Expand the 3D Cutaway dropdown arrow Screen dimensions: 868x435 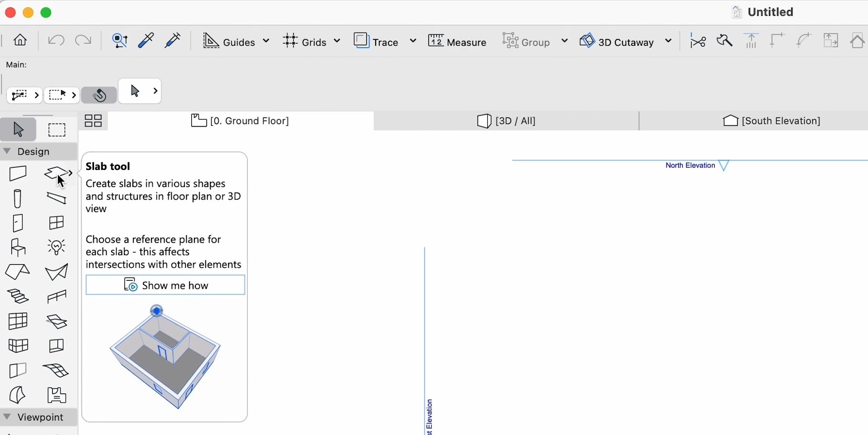[x=670, y=42]
